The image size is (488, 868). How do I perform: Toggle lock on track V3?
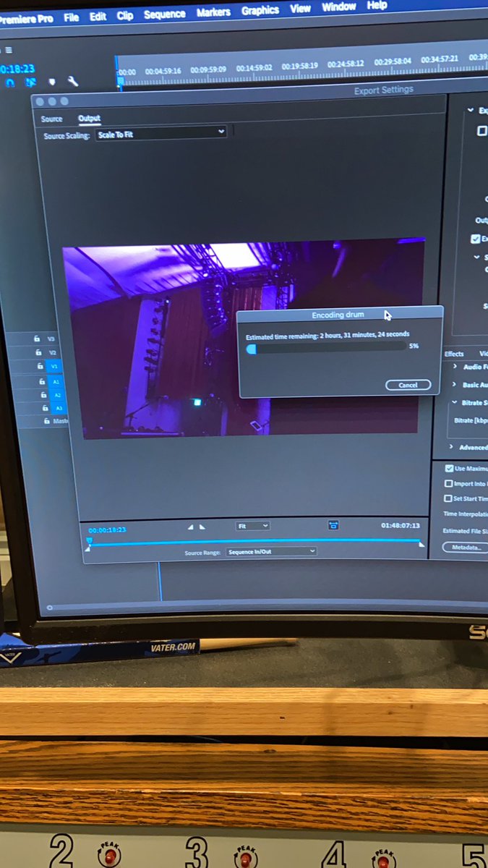coord(36,339)
